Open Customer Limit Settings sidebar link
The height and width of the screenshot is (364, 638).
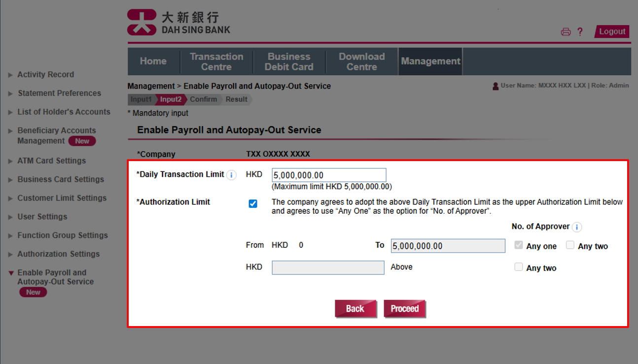[62, 198]
